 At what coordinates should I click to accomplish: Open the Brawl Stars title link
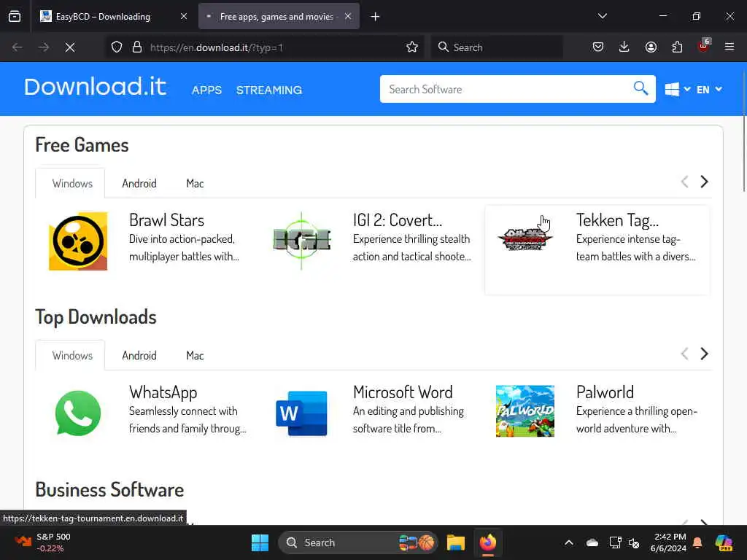pyautogui.click(x=167, y=220)
